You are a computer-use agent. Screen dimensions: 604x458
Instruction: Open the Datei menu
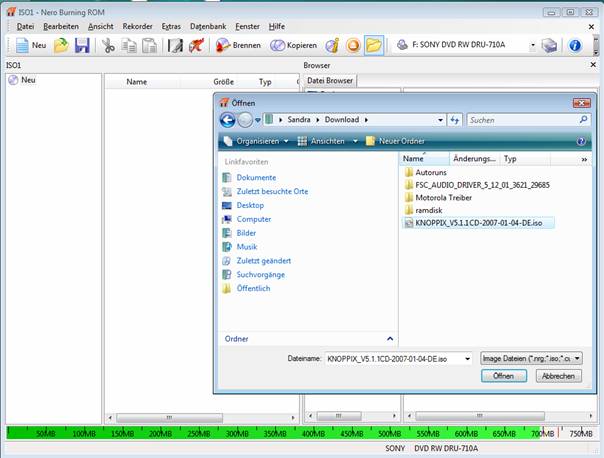coord(25,27)
